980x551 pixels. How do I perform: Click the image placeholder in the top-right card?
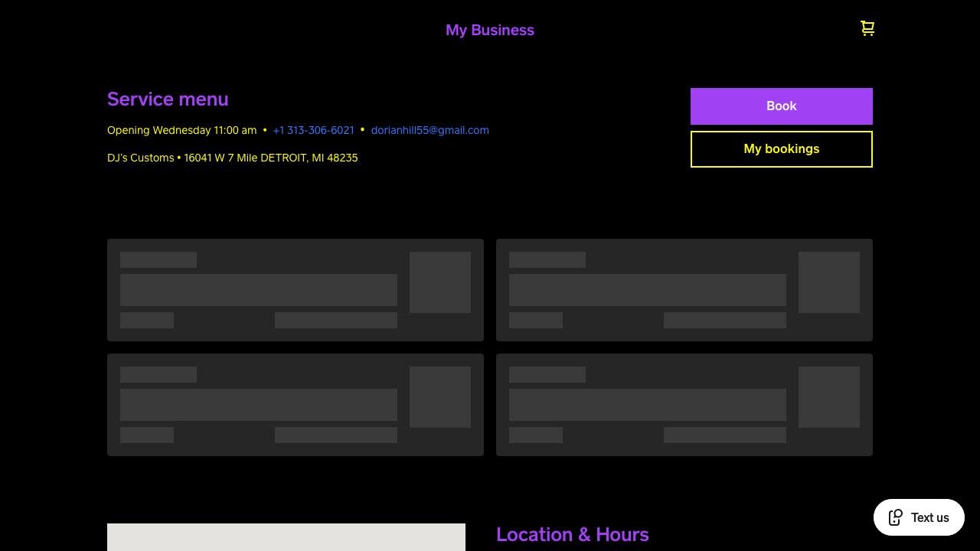click(829, 282)
